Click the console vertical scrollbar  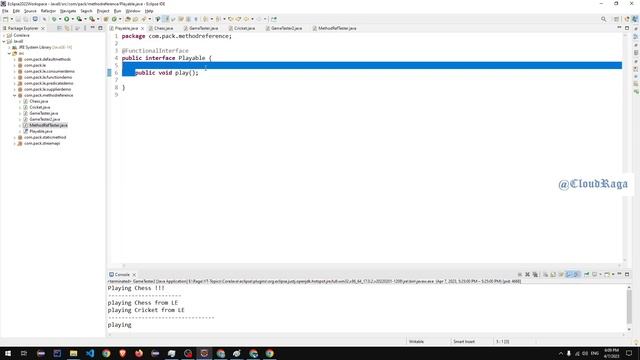(629, 308)
